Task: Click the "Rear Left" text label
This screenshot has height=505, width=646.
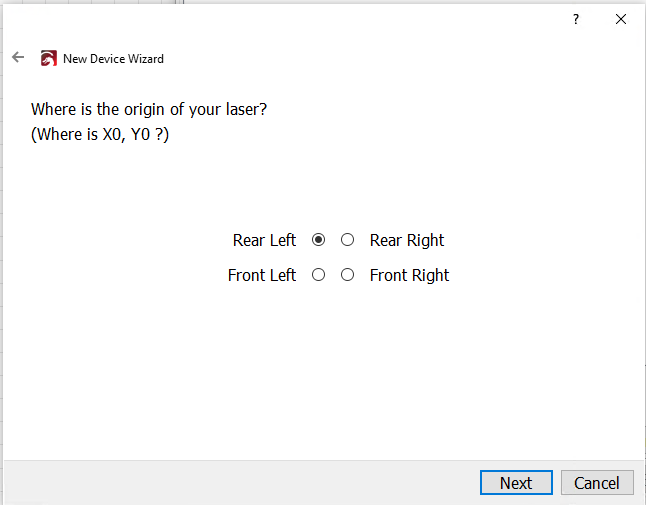Action: (264, 240)
